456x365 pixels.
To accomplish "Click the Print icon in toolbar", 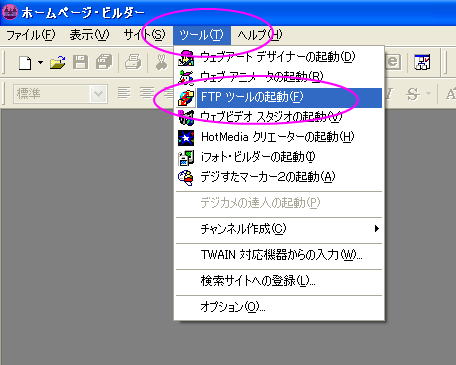I will [133, 62].
